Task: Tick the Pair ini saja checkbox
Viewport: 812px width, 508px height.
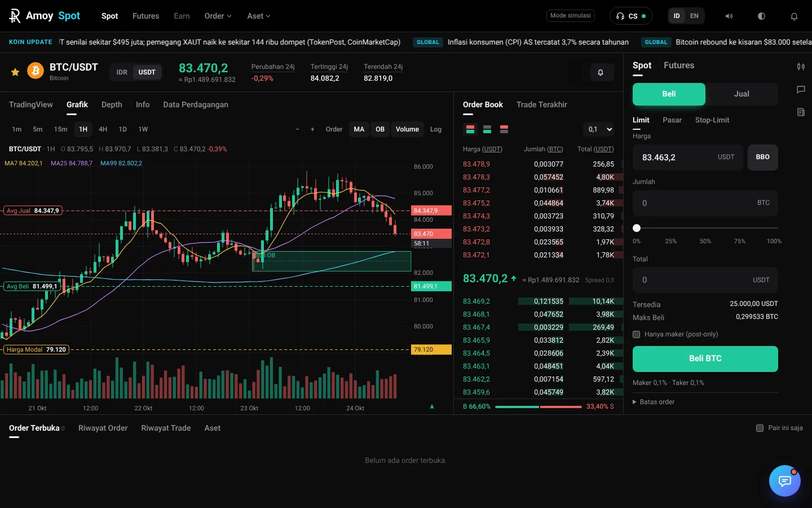Action: point(760,428)
